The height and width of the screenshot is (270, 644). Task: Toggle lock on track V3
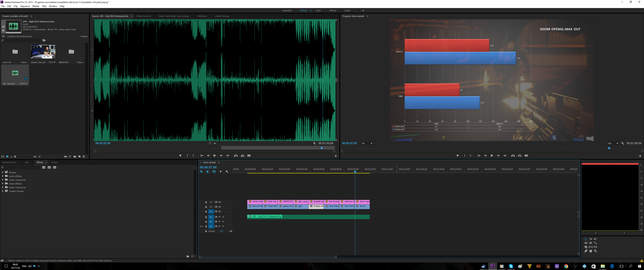[206, 202]
